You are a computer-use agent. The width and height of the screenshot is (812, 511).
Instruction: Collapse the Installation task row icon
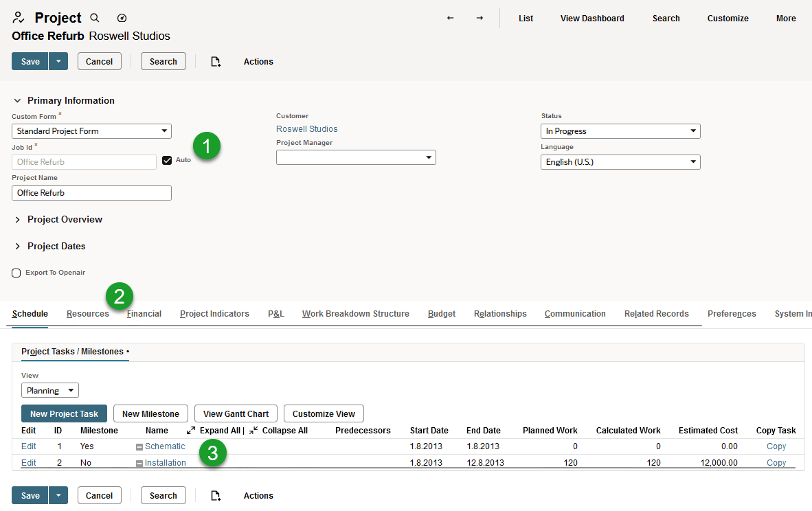coord(139,464)
